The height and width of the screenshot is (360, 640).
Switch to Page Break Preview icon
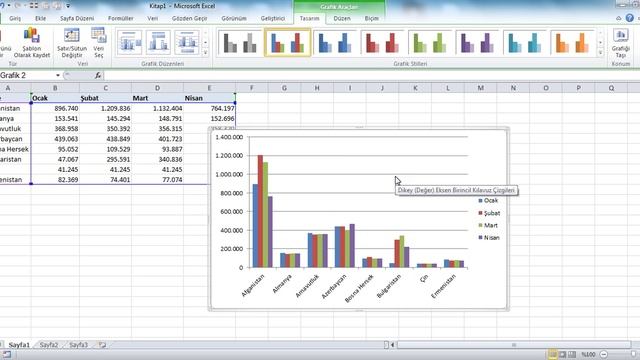coord(572,354)
